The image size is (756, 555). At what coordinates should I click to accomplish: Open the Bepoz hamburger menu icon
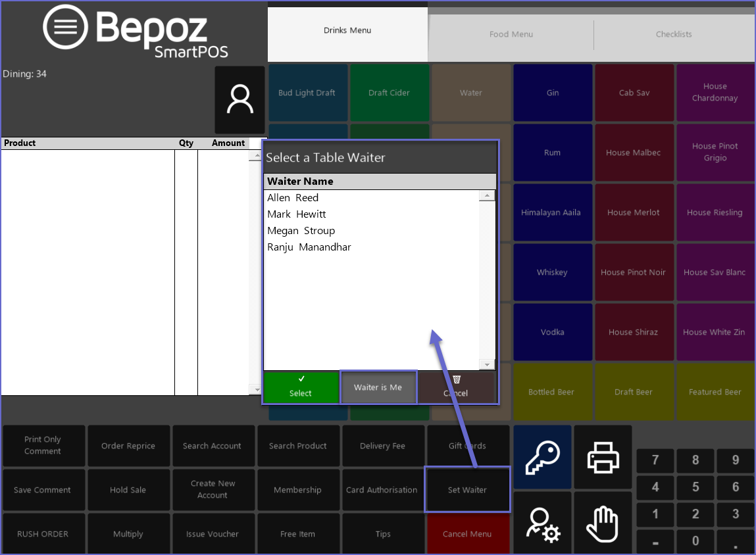65,27
